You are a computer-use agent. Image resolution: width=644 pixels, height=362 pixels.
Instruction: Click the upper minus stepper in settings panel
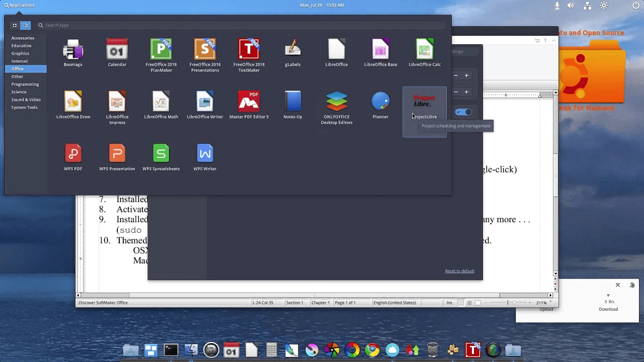click(456, 75)
